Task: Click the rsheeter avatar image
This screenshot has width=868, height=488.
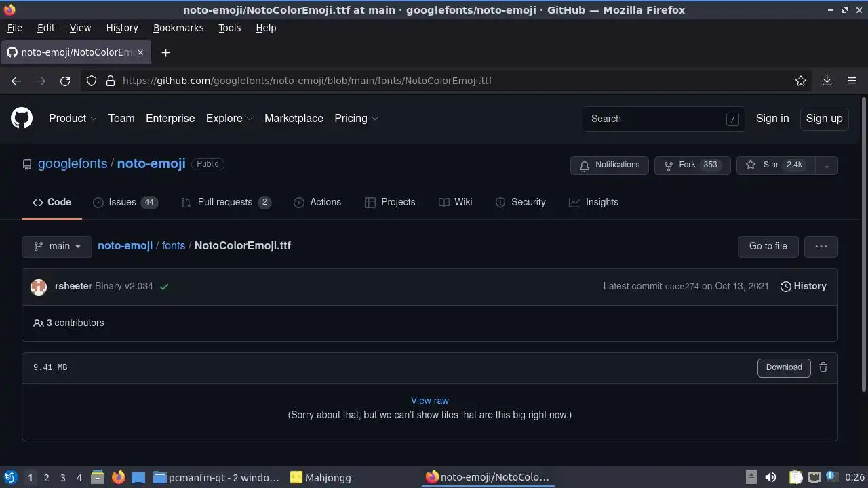Action: (39, 286)
